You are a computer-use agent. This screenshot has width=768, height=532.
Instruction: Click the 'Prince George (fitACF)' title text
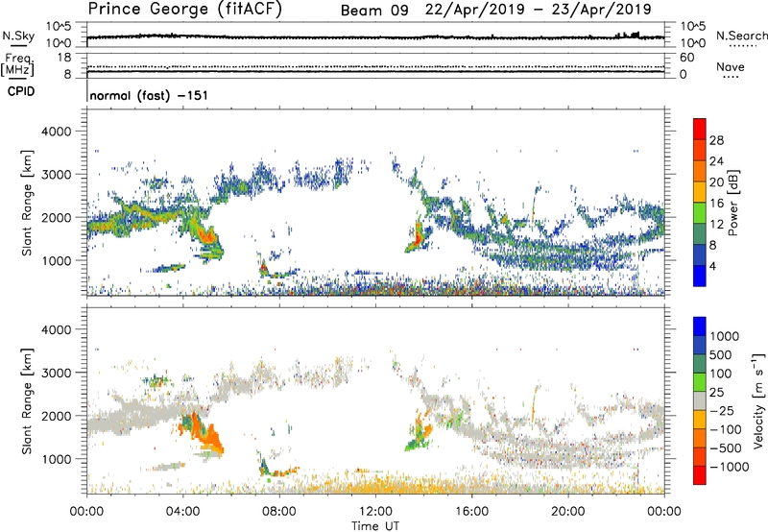pos(184,10)
